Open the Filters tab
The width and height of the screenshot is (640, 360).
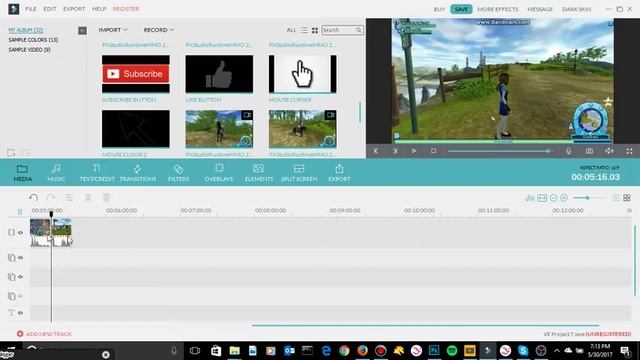coord(178,173)
